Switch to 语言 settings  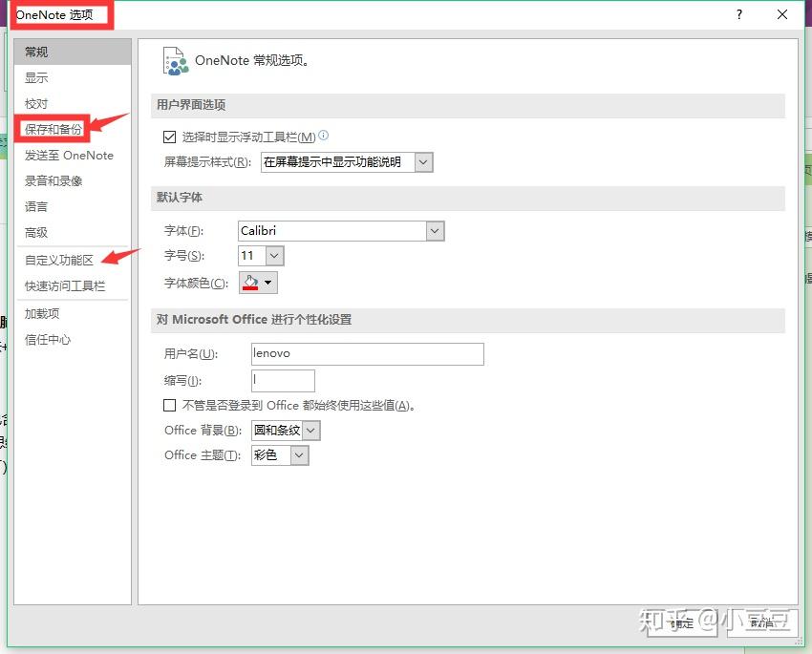pos(73,207)
